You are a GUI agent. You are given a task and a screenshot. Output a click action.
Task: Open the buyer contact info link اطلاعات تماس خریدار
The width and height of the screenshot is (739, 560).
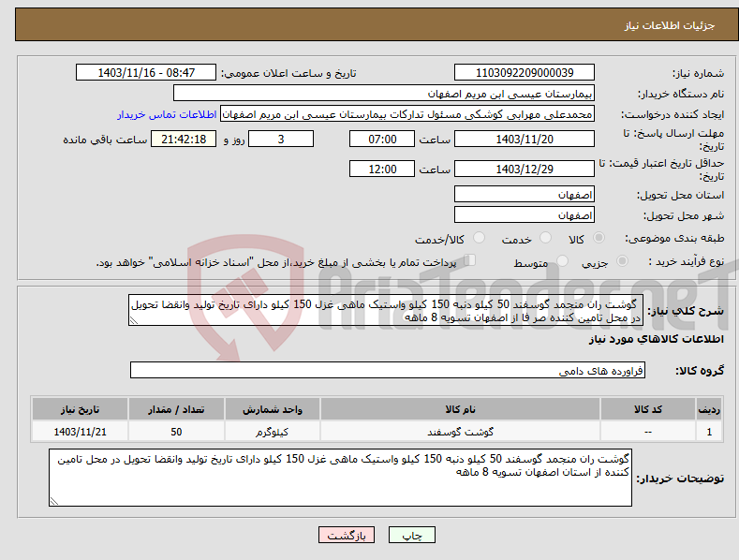coord(167,114)
